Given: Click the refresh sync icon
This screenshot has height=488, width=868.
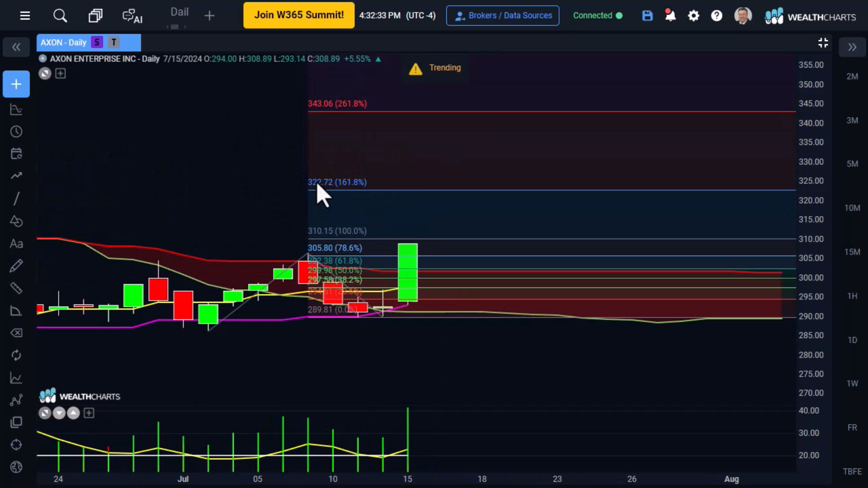Looking at the screenshot, I should (16, 355).
